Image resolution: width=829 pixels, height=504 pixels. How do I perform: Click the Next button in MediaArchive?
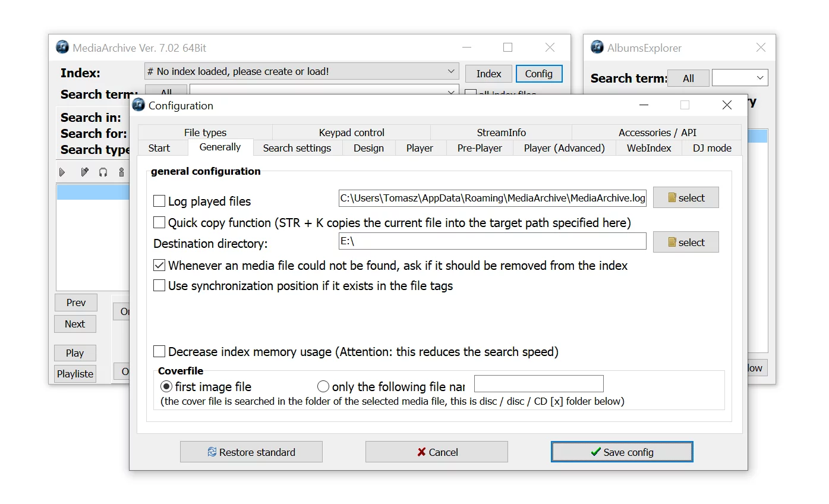(75, 324)
